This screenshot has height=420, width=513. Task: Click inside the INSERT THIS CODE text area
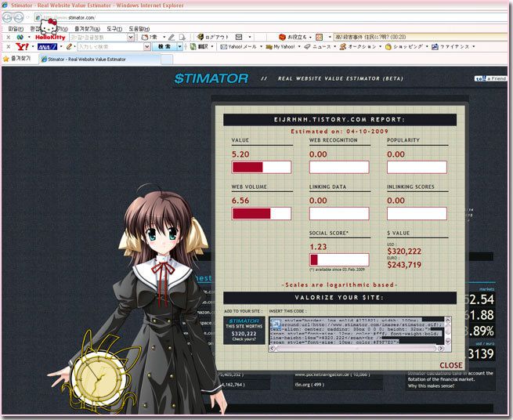tap(356, 331)
